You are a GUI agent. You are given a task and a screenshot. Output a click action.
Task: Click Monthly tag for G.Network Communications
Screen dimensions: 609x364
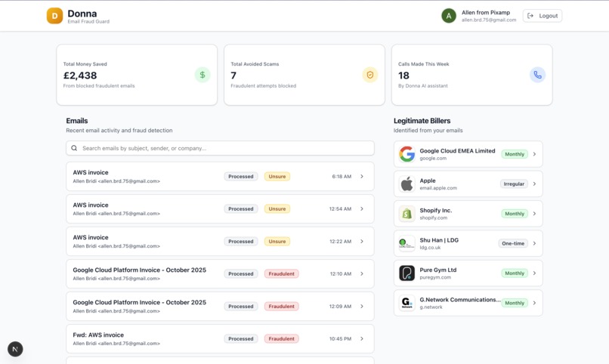click(x=515, y=303)
